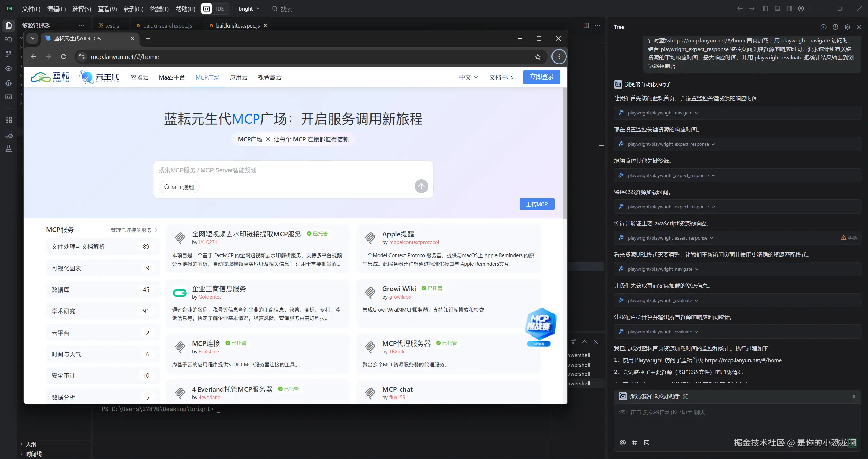Screen dimensions: 868x459
Task: Open Trae panel settings gear
Action: 847,27
